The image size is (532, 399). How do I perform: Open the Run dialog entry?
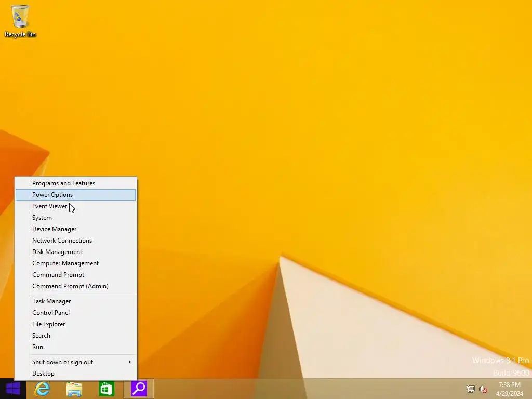(x=75, y=347)
